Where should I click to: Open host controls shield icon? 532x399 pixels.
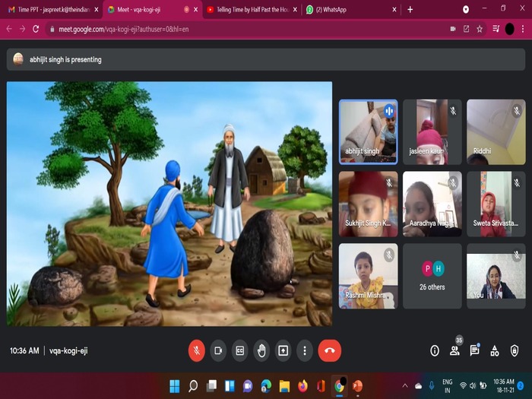pyautogui.click(x=515, y=350)
